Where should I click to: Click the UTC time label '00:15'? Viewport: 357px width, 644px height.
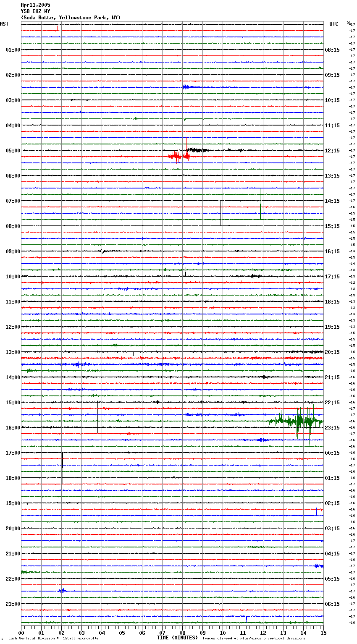pos(332,453)
